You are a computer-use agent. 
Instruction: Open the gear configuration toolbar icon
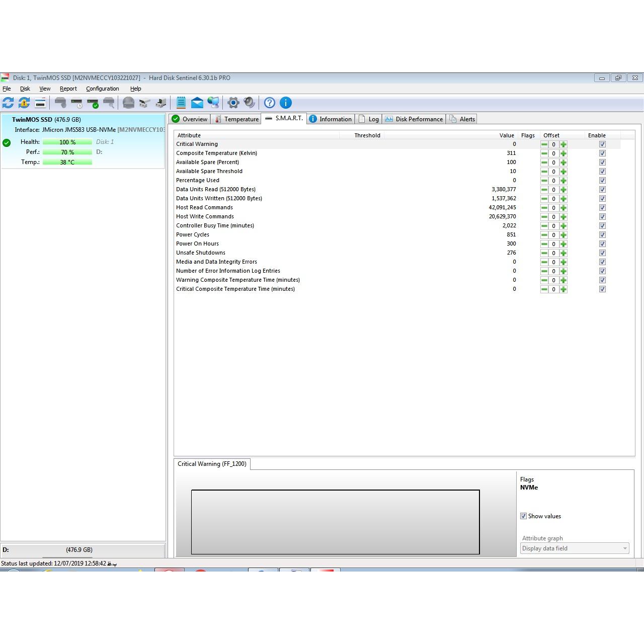tap(233, 103)
